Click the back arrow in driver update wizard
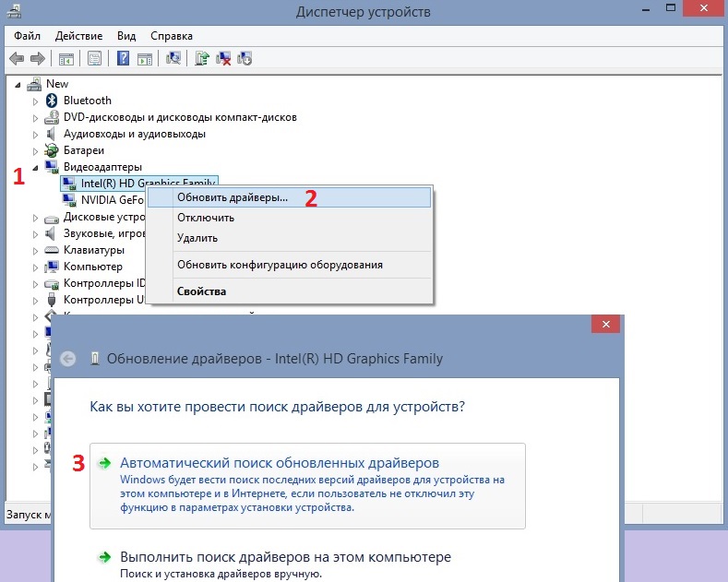This screenshot has height=582, width=728. tap(67, 358)
